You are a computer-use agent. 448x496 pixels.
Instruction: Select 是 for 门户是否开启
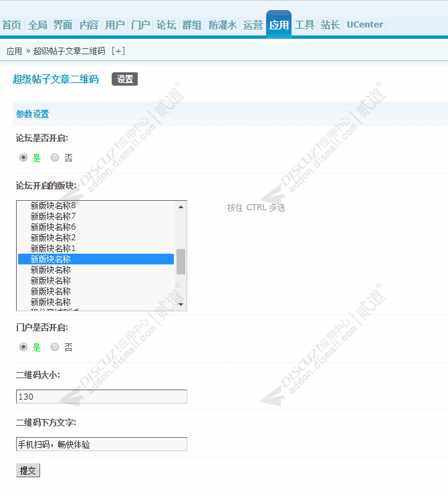tap(23, 347)
